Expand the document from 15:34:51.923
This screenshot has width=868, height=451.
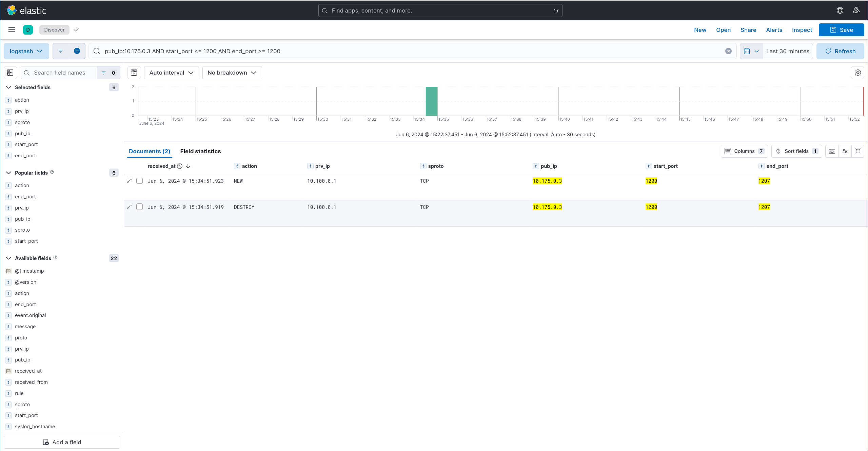click(x=129, y=181)
